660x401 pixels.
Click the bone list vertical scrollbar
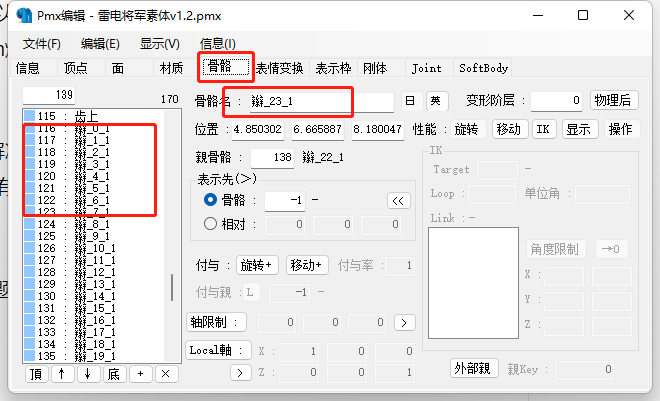coord(172,236)
